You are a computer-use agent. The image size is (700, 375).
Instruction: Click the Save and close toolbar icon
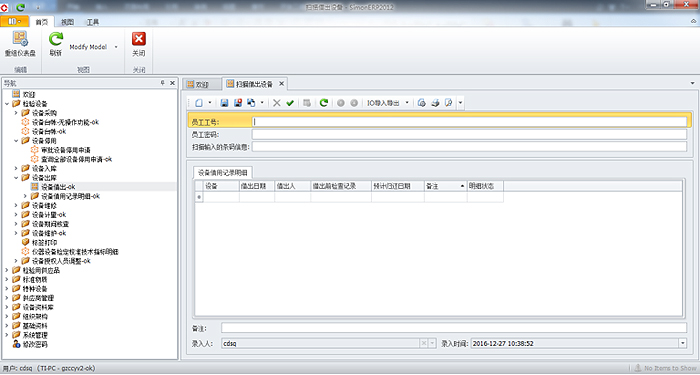[238, 103]
